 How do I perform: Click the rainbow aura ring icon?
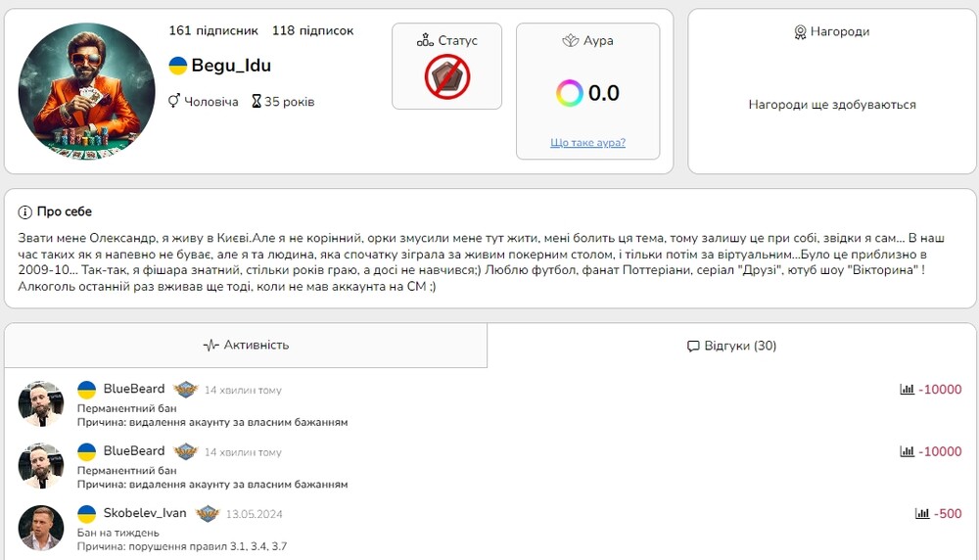coord(569,94)
